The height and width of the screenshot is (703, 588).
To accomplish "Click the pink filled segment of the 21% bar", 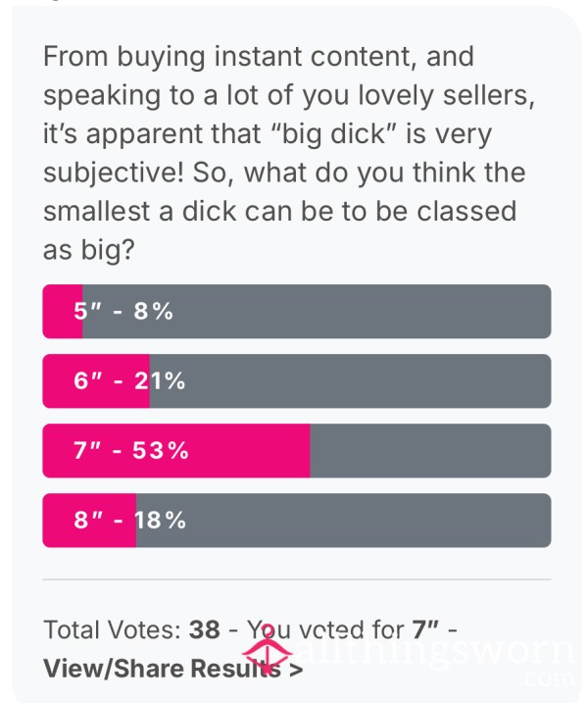I will click(96, 381).
